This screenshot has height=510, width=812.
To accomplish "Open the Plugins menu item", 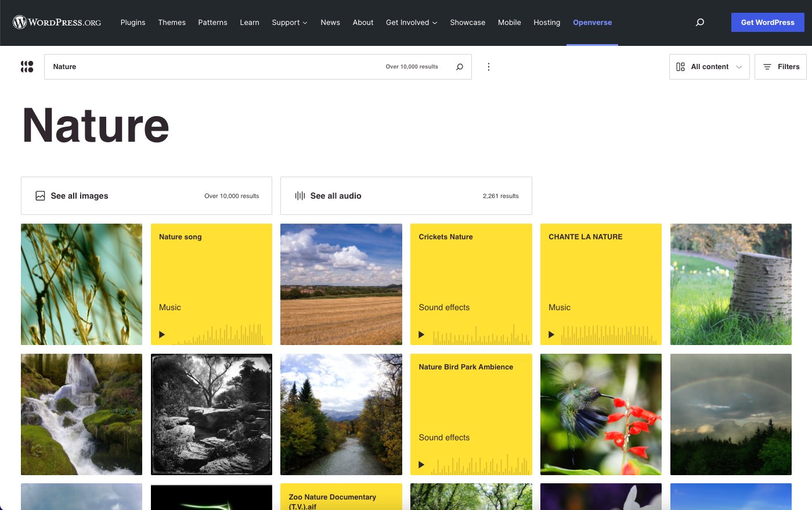I will point(133,23).
